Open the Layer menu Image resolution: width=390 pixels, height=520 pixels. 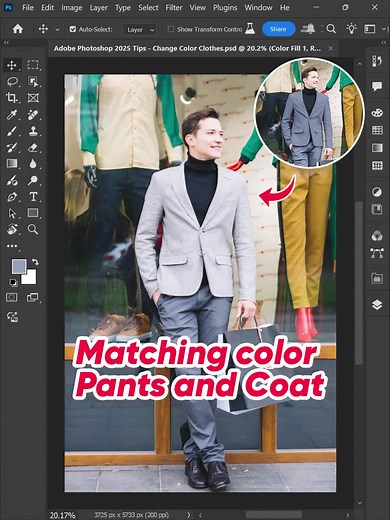(99, 7)
